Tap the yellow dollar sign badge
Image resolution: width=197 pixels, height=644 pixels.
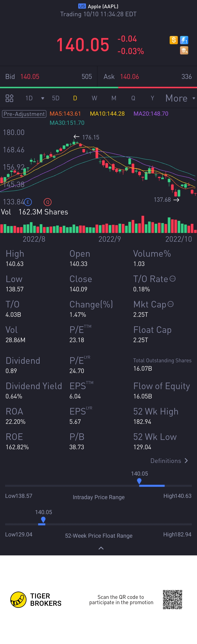pyautogui.click(x=173, y=40)
